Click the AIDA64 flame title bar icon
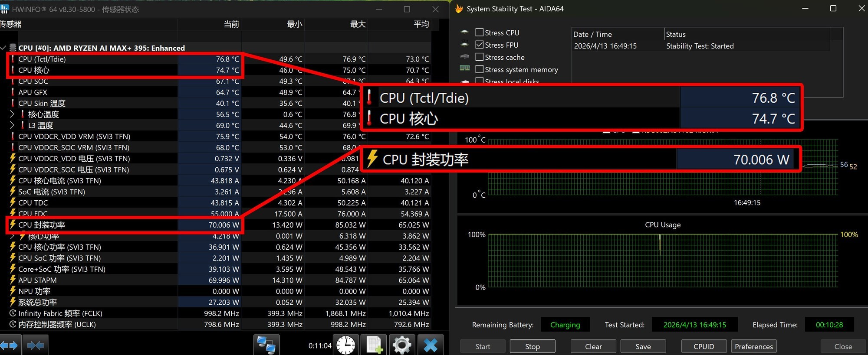The image size is (868, 355). pos(459,9)
